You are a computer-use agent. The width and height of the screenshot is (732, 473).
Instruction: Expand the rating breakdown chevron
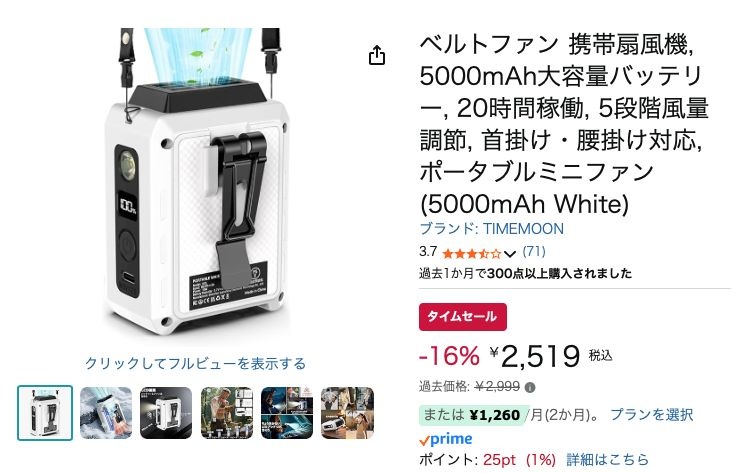point(510,254)
